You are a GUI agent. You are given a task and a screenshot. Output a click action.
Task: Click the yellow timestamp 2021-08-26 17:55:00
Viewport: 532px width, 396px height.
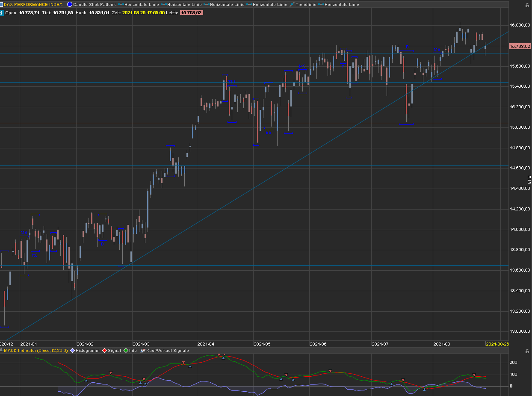tap(143, 13)
